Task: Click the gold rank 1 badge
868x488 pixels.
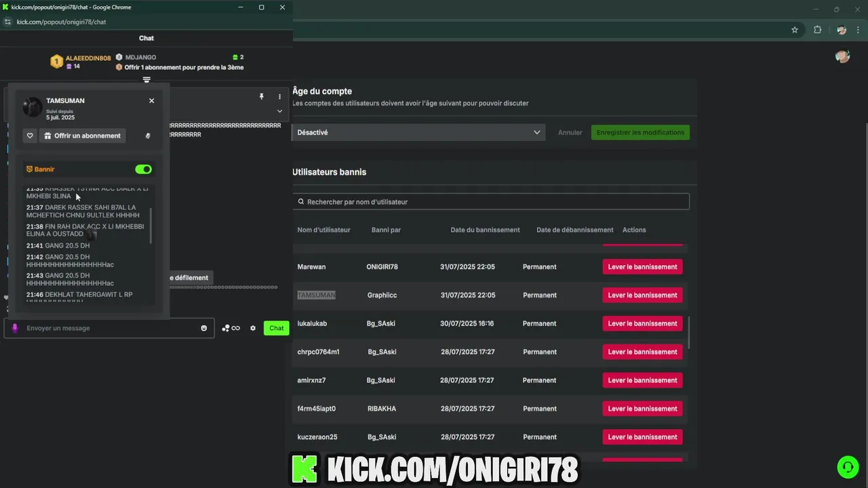Action: 57,62
